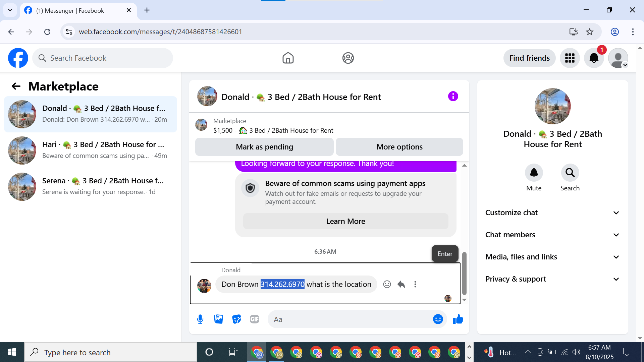Click the Aa message input field
Viewport: 644px width, 362px height.
[x=349, y=319]
